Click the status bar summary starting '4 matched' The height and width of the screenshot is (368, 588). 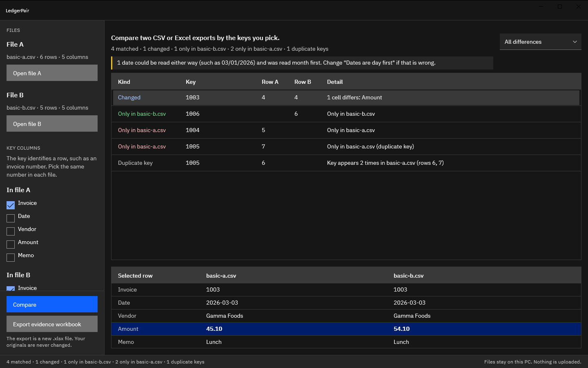pyautogui.click(x=105, y=362)
